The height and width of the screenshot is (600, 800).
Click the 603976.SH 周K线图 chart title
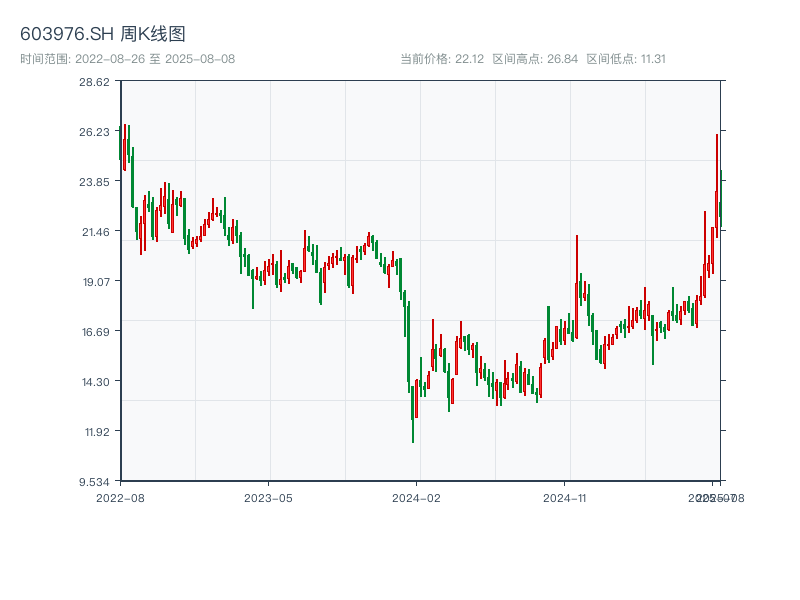[x=103, y=34]
